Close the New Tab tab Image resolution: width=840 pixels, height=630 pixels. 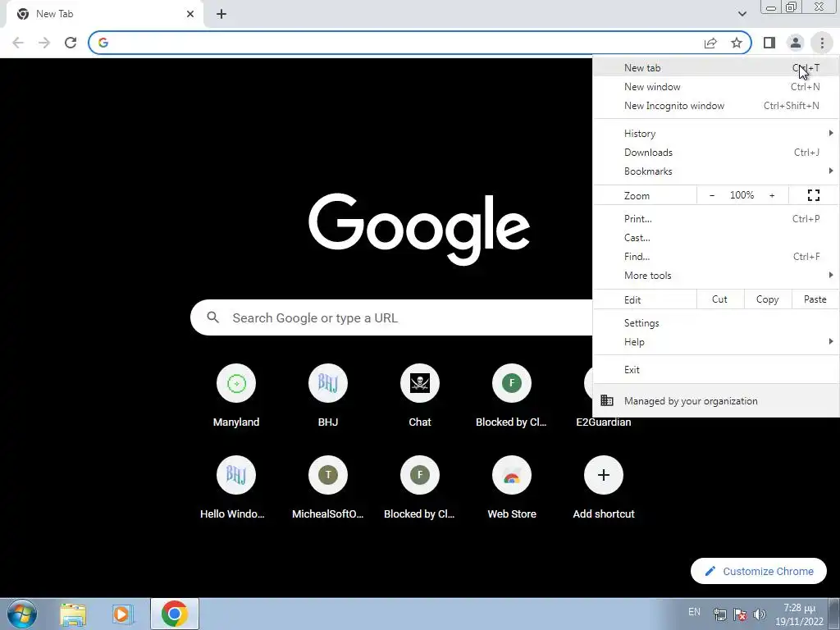pos(190,14)
